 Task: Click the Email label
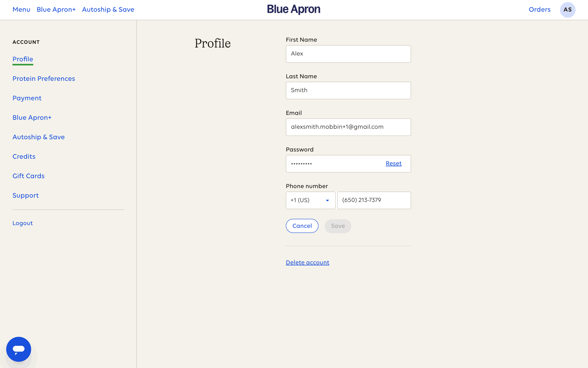[x=294, y=113]
